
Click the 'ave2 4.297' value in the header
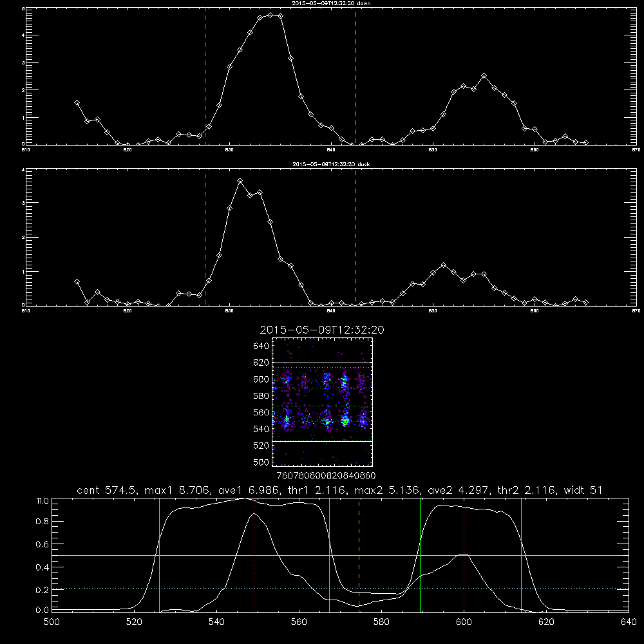459,490
